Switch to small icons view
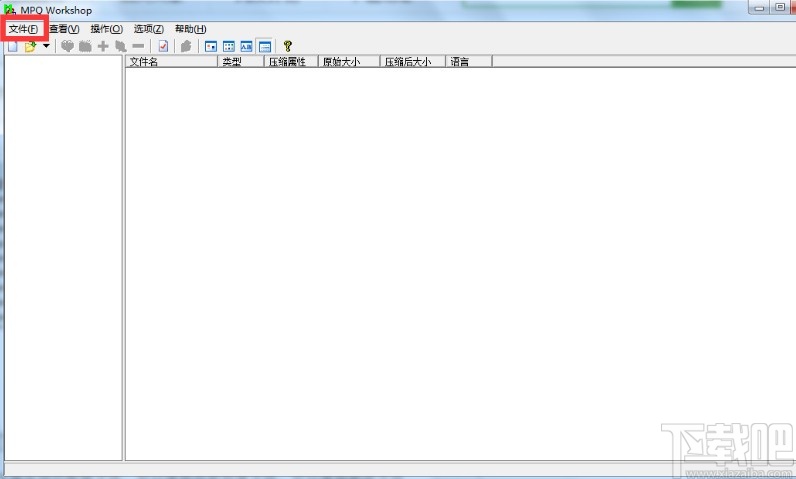Screen dimensions: 796x479 click(x=229, y=47)
